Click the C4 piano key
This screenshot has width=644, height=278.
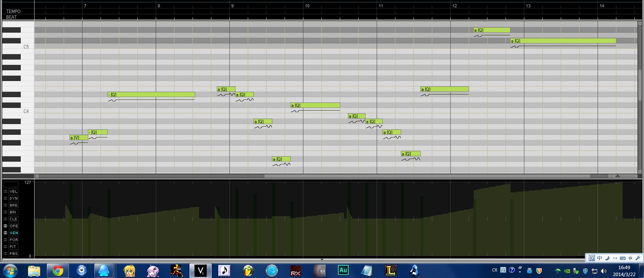(x=18, y=111)
